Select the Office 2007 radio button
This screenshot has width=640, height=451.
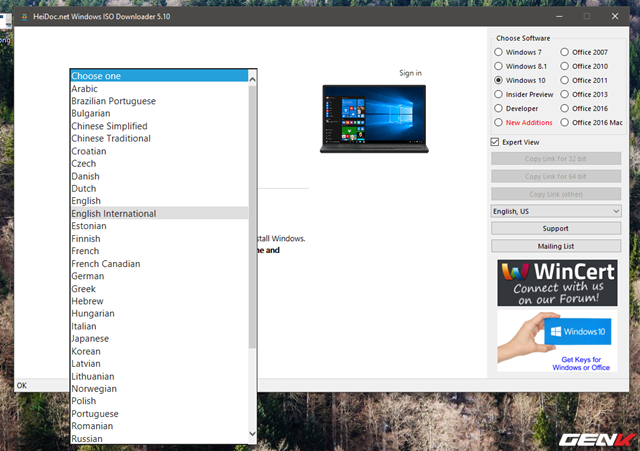564,52
